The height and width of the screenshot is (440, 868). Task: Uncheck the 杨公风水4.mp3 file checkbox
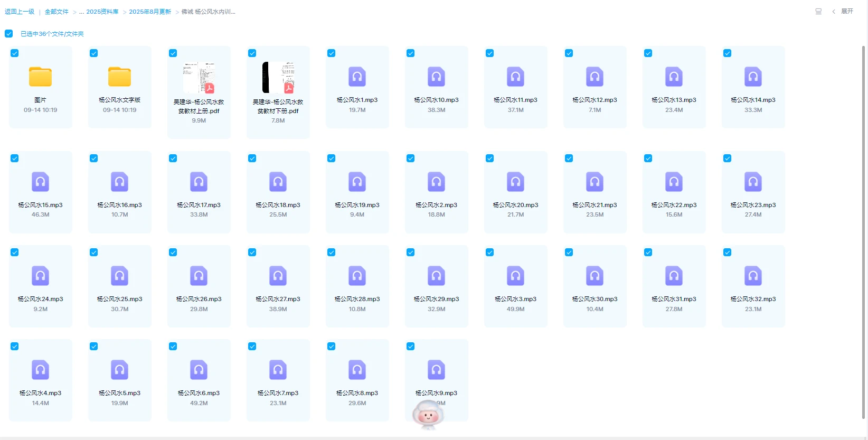click(x=15, y=347)
